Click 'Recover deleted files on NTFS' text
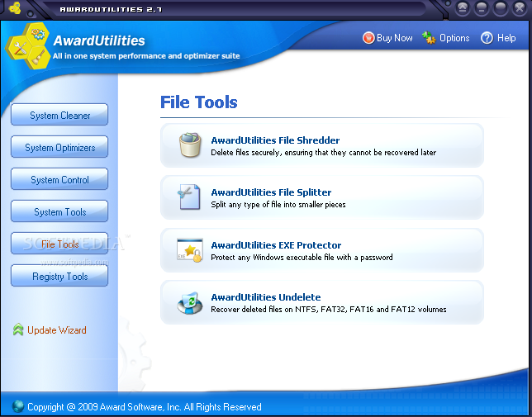Screen dimensions: 532x417 coord(329,310)
